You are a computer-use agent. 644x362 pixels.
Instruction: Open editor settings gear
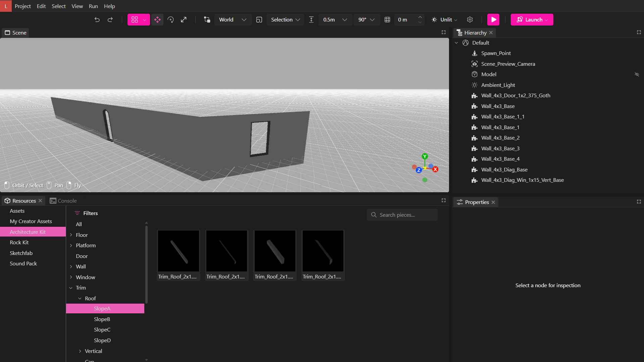[x=470, y=20]
